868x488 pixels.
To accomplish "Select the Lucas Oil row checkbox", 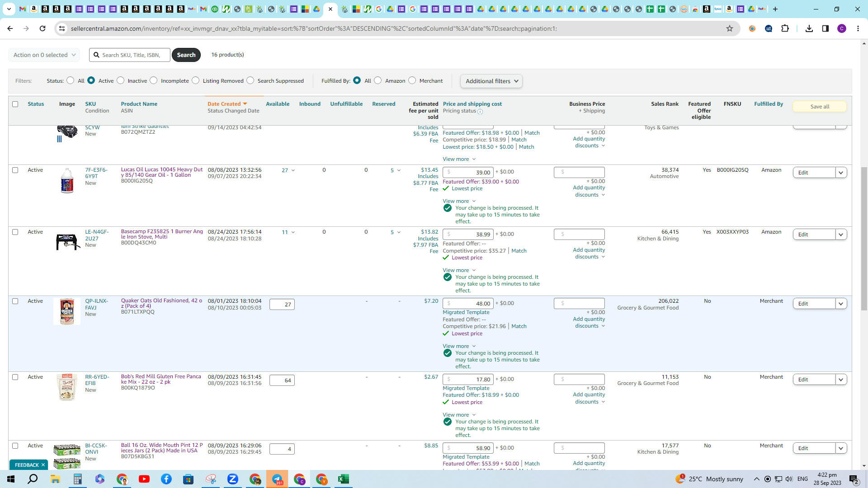I will (x=15, y=170).
